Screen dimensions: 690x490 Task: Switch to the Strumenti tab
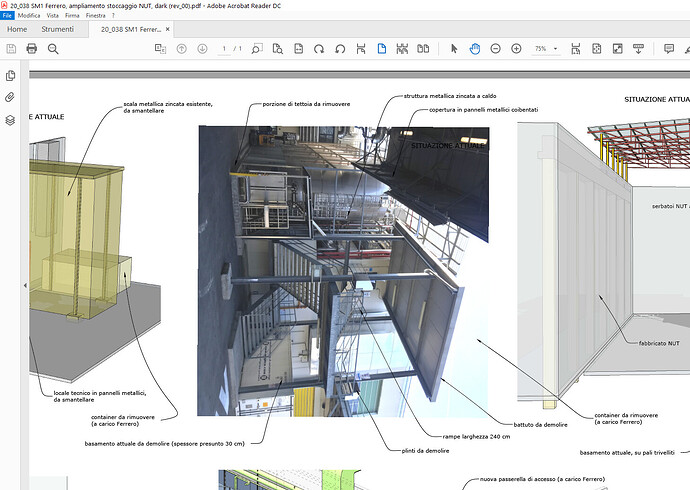click(x=58, y=29)
